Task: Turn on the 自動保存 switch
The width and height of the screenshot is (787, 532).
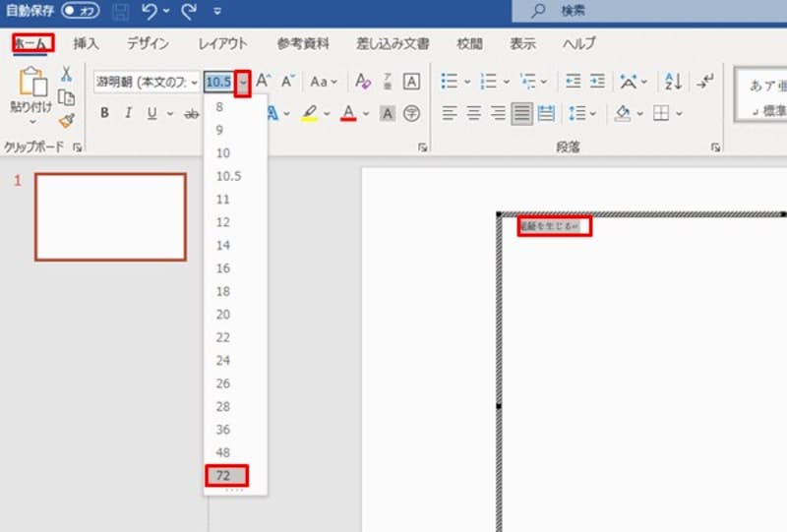Action: (81, 11)
